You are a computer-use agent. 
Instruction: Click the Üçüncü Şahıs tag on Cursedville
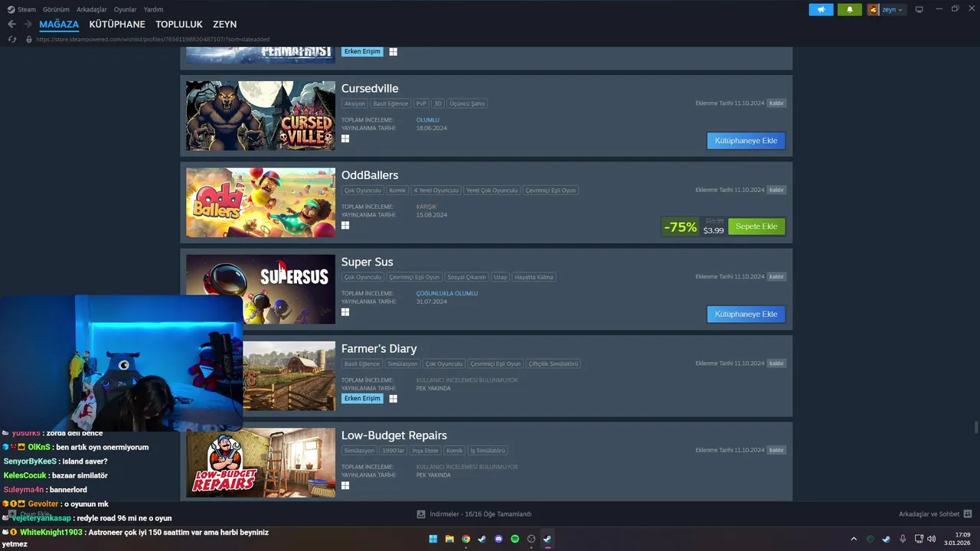click(467, 103)
